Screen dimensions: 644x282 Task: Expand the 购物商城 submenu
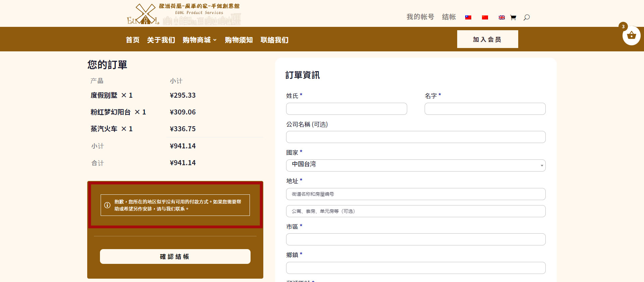[x=200, y=40]
